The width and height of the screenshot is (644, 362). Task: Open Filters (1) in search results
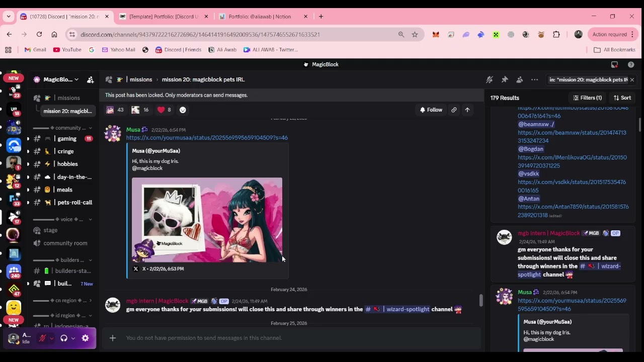tap(587, 98)
